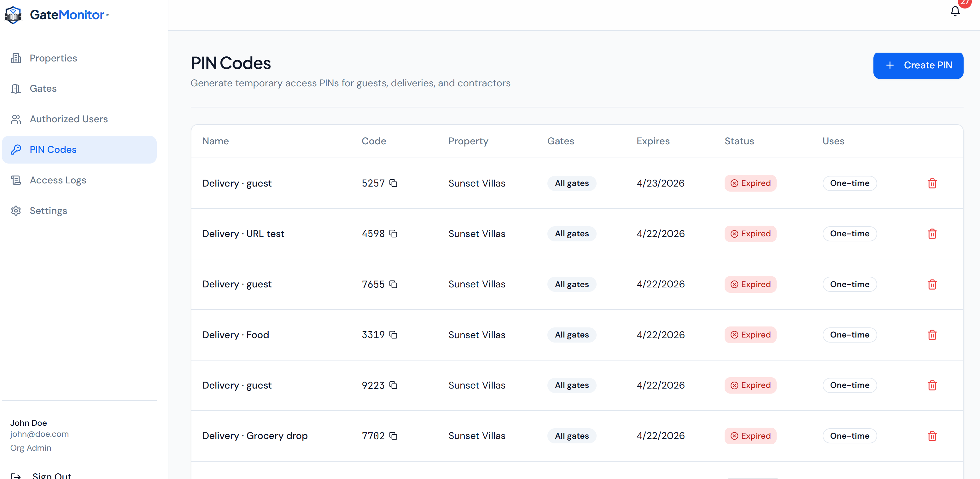Click the Expires column header
Viewport: 980px width, 479px height.
[x=653, y=141]
